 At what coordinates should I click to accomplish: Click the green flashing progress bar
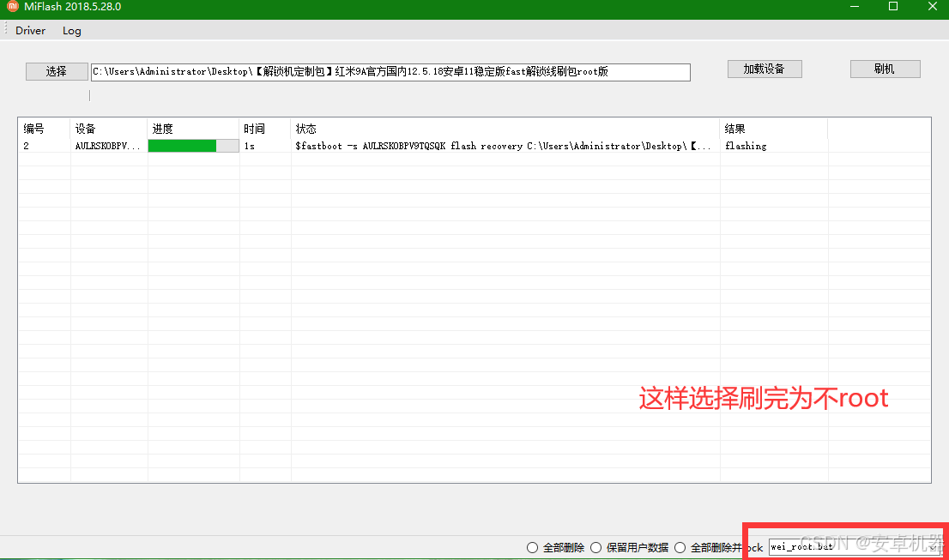tap(193, 146)
